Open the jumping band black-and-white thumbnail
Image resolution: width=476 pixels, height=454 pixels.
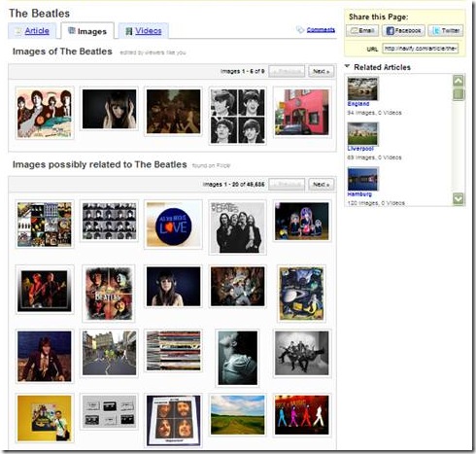(x=302, y=353)
